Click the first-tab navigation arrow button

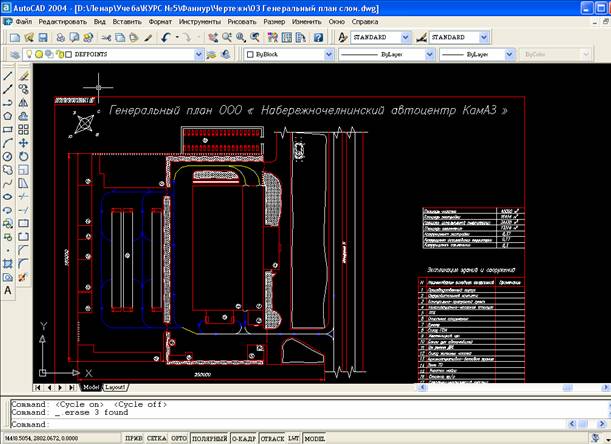point(38,387)
